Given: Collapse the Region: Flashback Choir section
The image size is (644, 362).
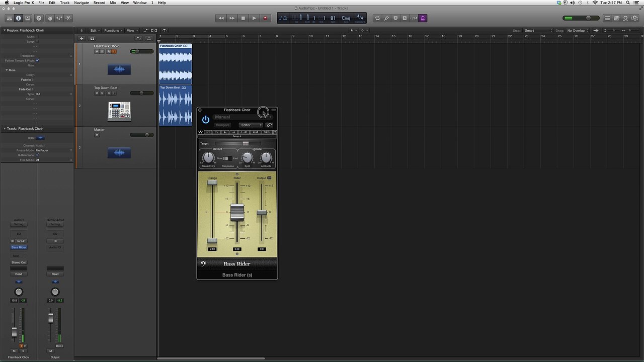Looking at the screenshot, I should (5, 30).
